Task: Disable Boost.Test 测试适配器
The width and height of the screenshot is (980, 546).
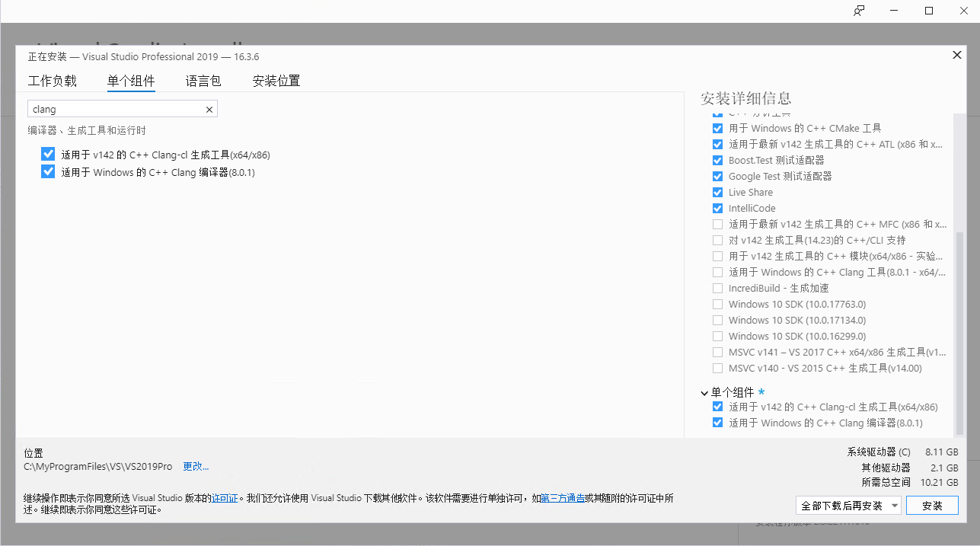Action: (x=717, y=160)
